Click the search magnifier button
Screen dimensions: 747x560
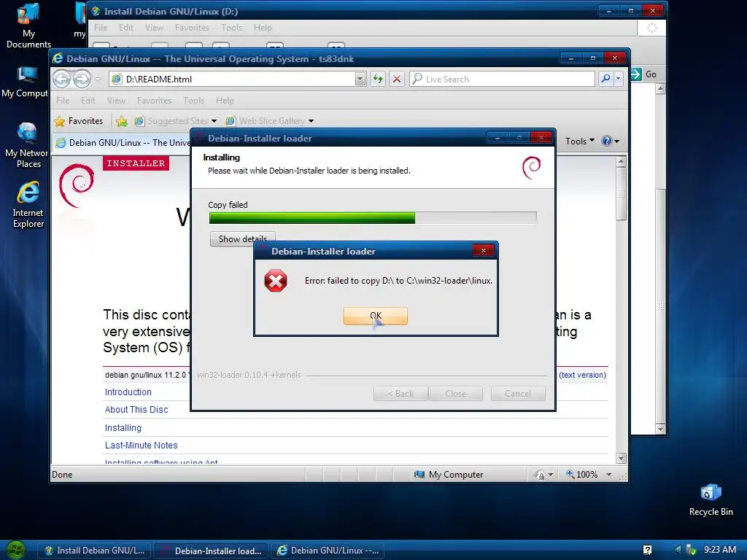(605, 79)
